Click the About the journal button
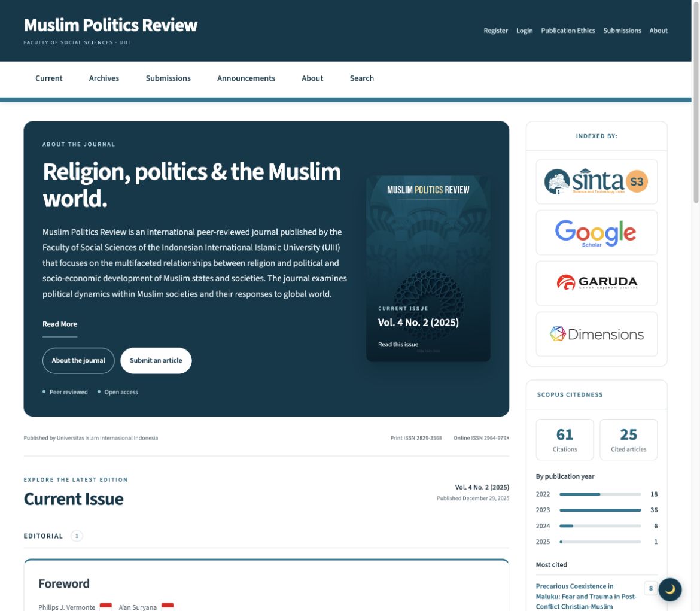Screen dimensions: 700x611 coord(78,360)
